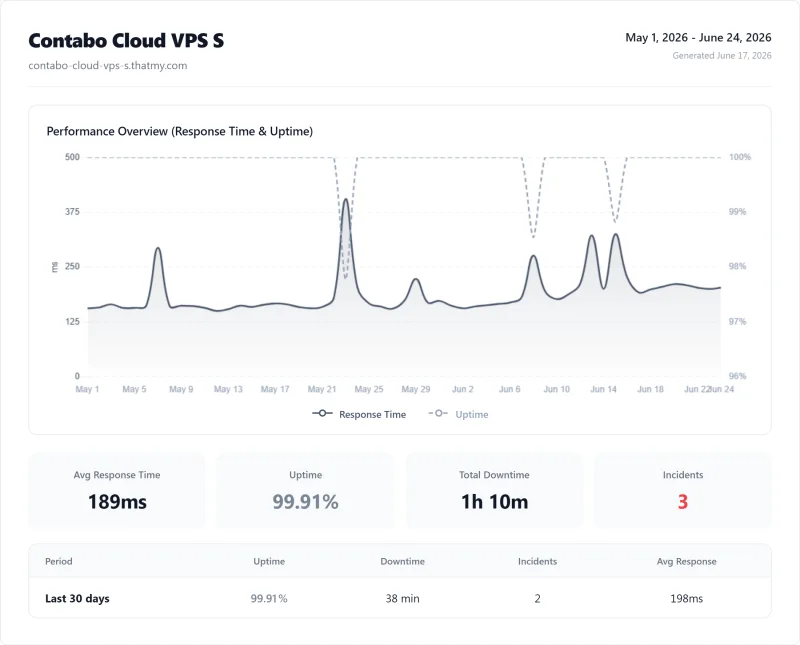The image size is (800, 645).
Task: Click the 99.91% cell in Last 30 days row
Action: pyautogui.click(x=269, y=599)
